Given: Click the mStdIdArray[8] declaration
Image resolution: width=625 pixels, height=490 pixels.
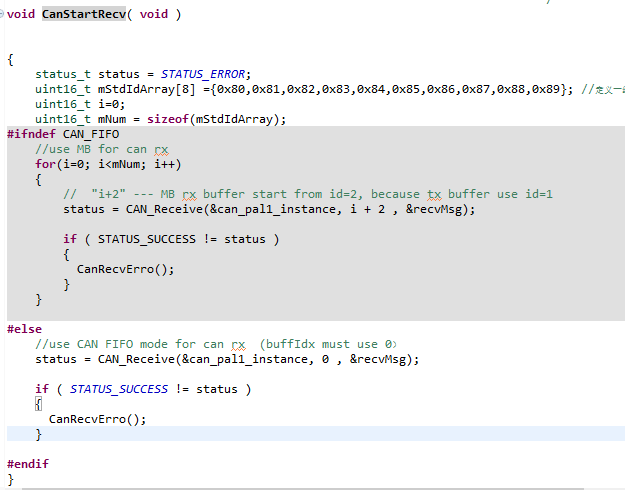Looking at the screenshot, I should click(x=147, y=89).
